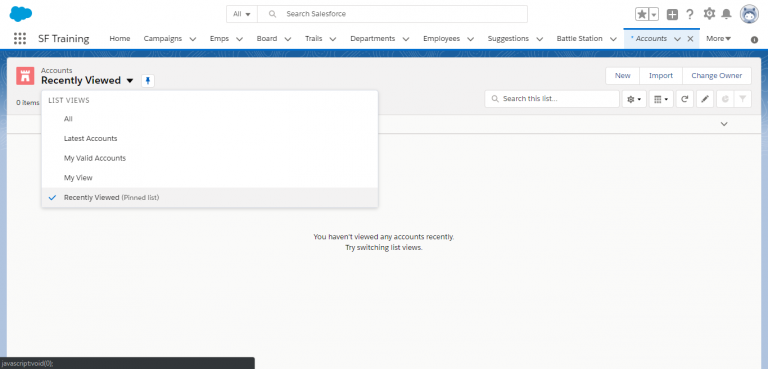This screenshot has height=369, width=768.
Task: Open the Employees tab
Action: (442, 38)
